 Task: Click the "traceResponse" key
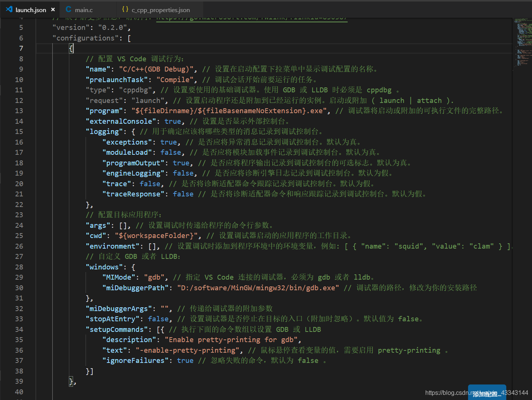[133, 194]
